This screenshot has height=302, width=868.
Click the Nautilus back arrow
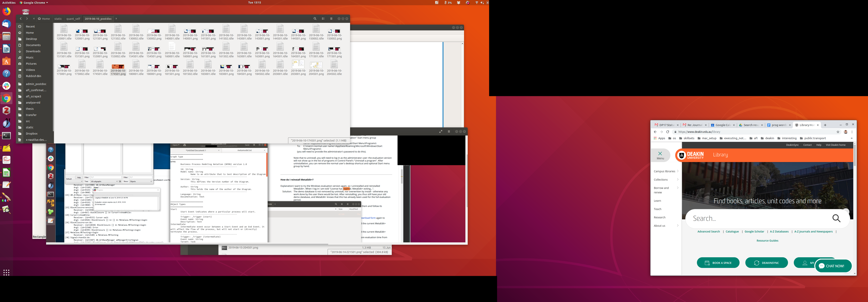(x=21, y=19)
